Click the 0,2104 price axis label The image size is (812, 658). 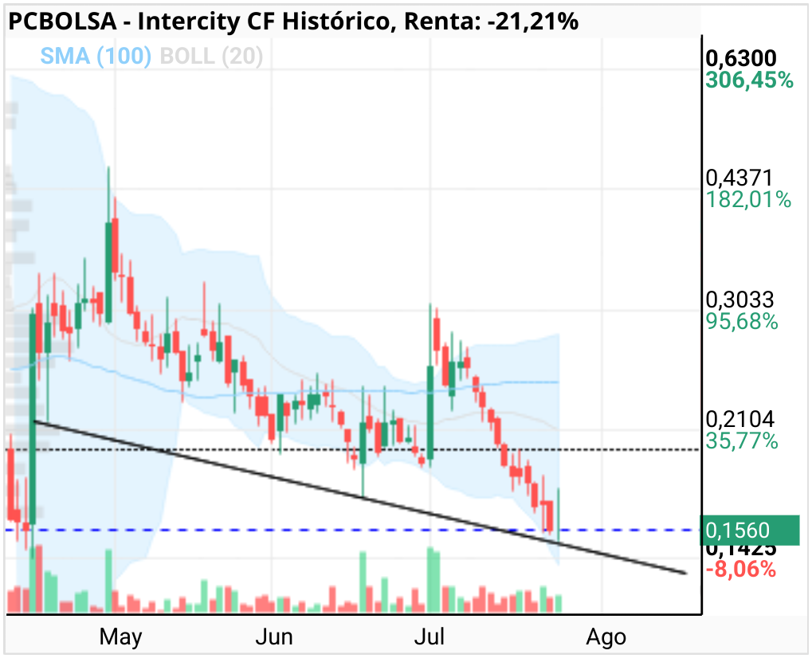click(739, 419)
